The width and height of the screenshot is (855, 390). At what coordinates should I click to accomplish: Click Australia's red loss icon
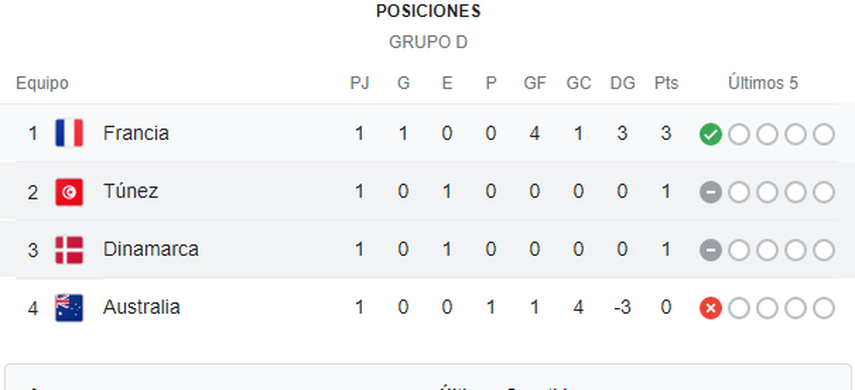click(x=711, y=308)
